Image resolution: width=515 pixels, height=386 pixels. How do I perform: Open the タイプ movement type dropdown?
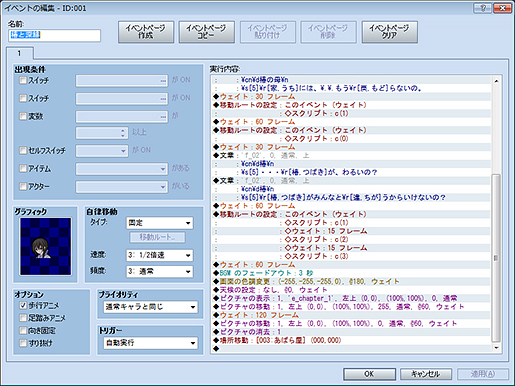160,223
